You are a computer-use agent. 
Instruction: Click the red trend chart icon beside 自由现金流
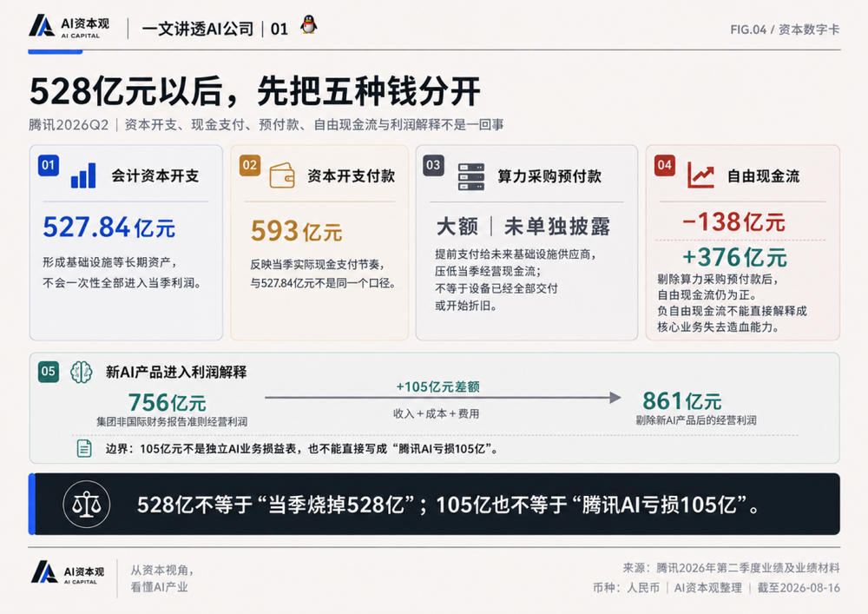pyautogui.click(x=700, y=175)
